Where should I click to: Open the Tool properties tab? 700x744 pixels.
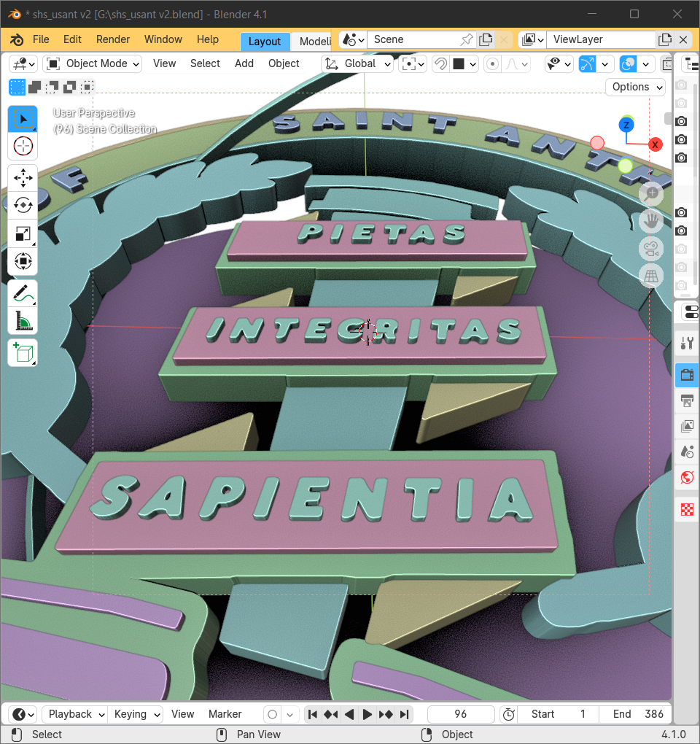coord(687,343)
